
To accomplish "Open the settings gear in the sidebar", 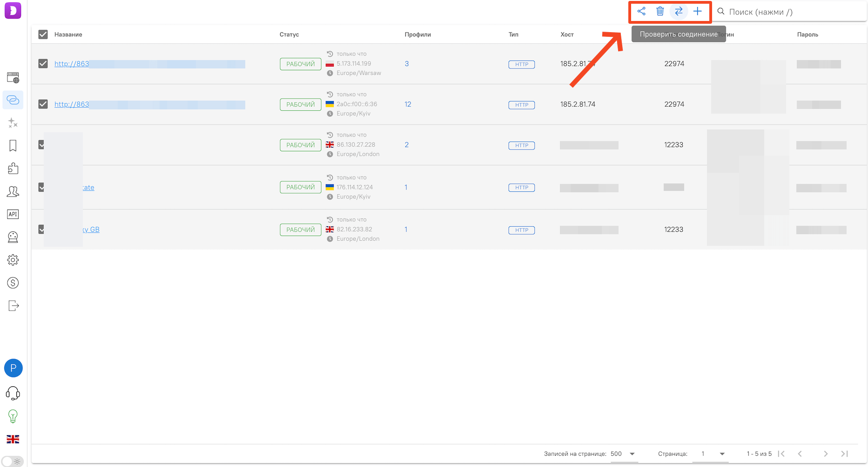I will click(x=13, y=260).
